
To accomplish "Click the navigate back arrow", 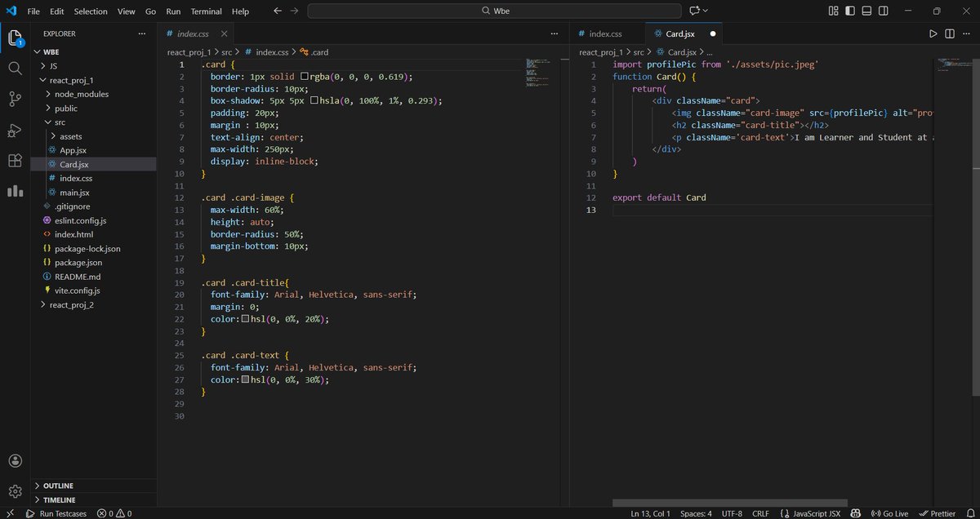I will pos(278,11).
